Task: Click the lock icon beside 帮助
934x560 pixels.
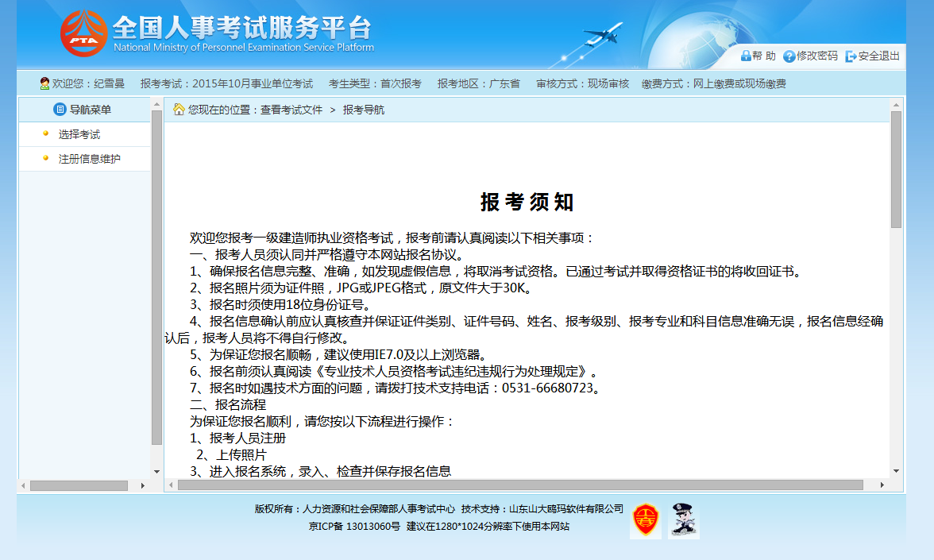Action: [745, 56]
